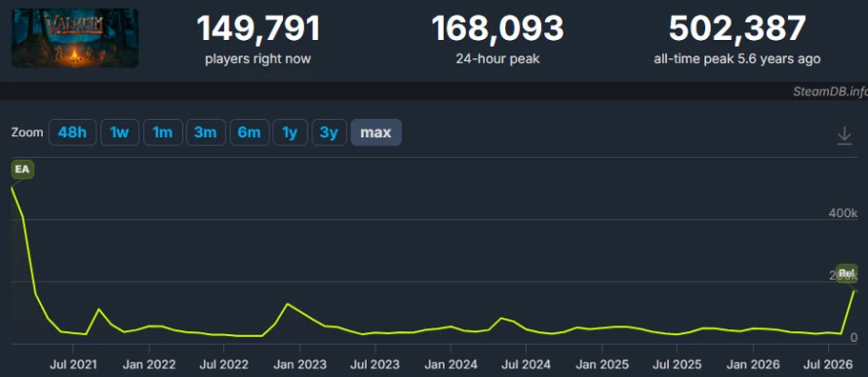Click the 149,791 players right now figure
868x377 pixels.
click(x=258, y=29)
